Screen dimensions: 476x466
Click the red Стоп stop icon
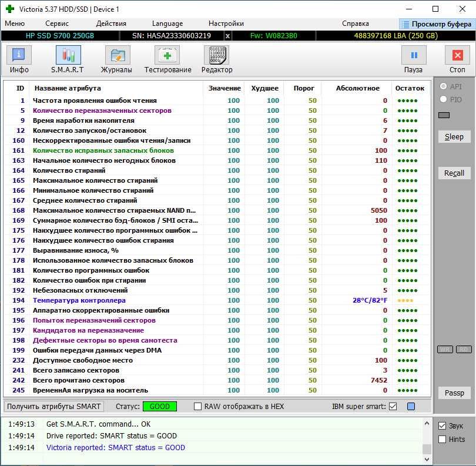pos(457,55)
